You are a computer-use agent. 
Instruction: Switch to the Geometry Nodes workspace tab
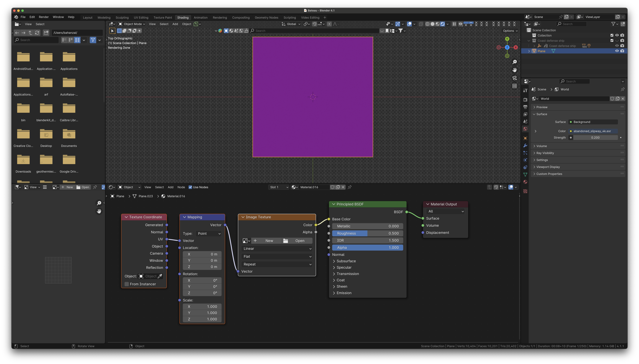tap(266, 17)
